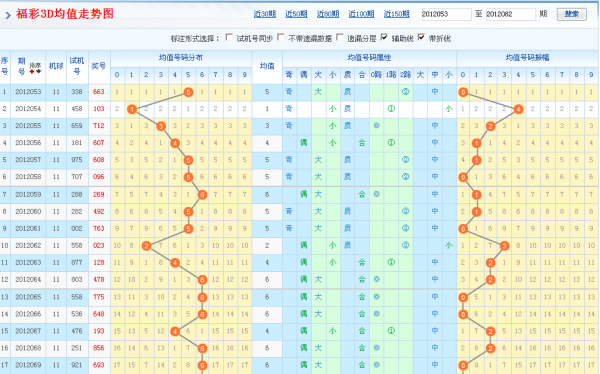600x374 pixels.
Task: Open the 近50期 link
Action: click(x=296, y=14)
